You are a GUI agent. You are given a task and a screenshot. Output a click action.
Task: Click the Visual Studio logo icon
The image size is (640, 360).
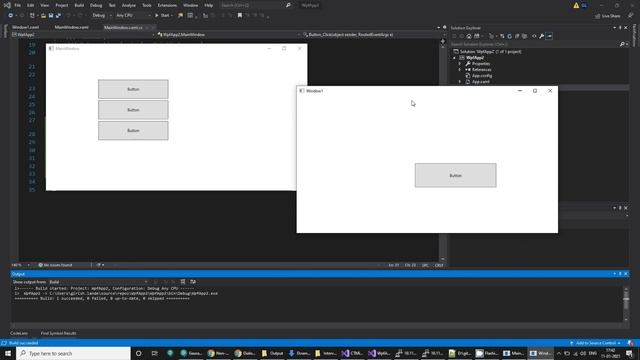[7, 5]
